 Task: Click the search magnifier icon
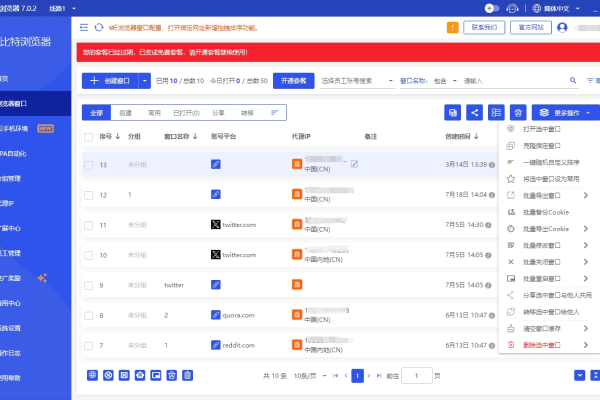(x=573, y=80)
